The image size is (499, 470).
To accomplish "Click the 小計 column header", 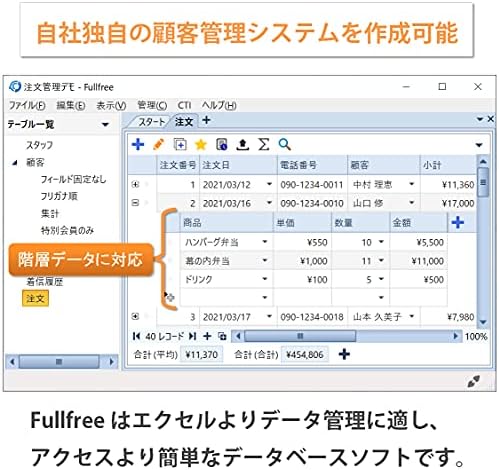I will pos(448,165).
